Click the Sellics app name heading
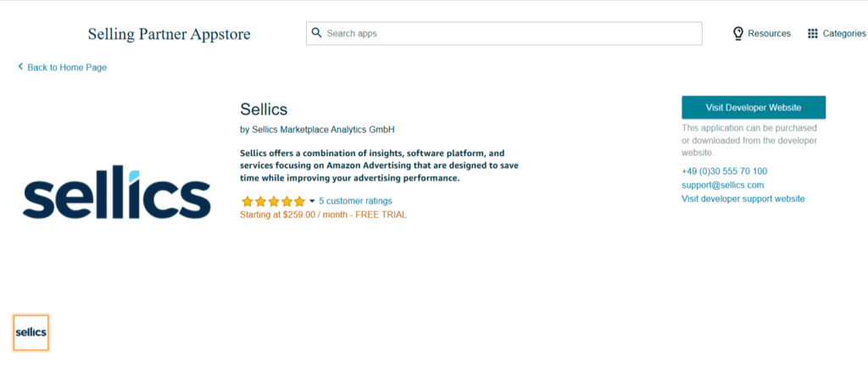The image size is (868, 369). click(x=264, y=109)
